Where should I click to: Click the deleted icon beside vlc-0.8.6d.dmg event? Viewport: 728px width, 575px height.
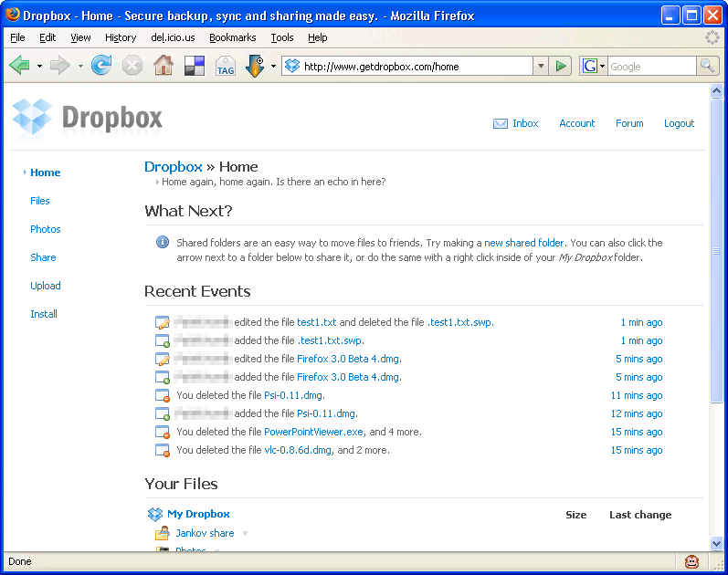point(163,450)
